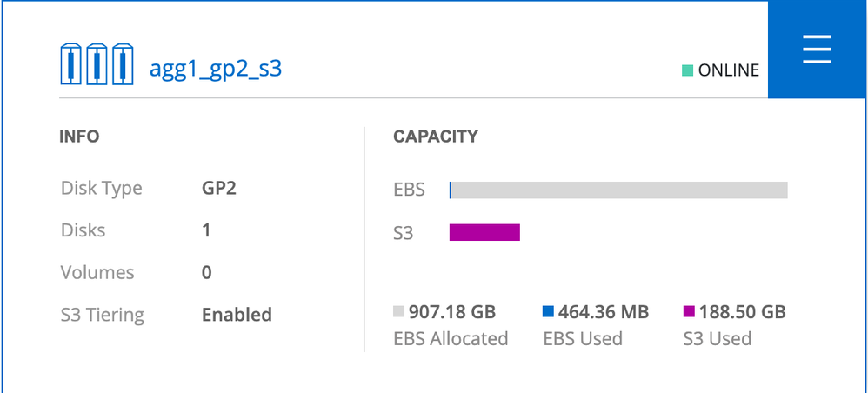
Task: Click the 188.50 GB S3 value
Action: (743, 312)
